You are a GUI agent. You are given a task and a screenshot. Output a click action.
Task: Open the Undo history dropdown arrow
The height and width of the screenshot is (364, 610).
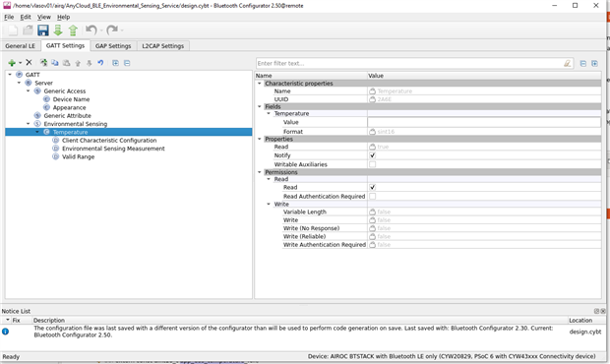pyautogui.click(x=101, y=30)
